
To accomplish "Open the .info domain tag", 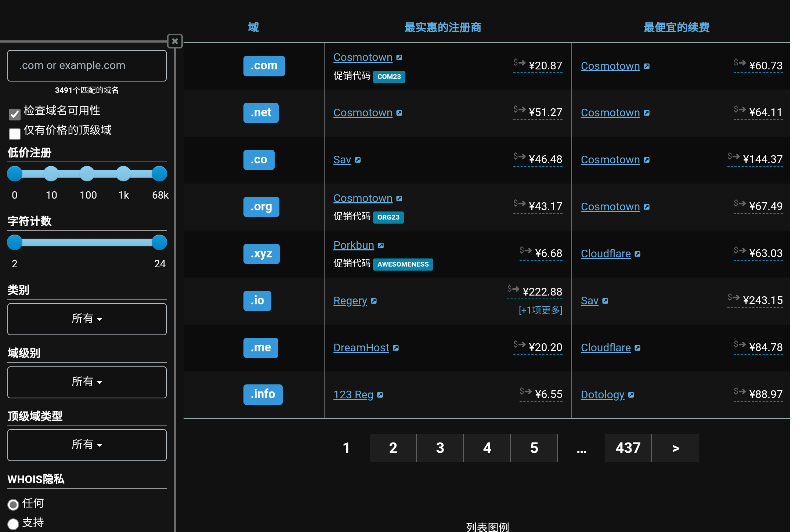I will (263, 394).
